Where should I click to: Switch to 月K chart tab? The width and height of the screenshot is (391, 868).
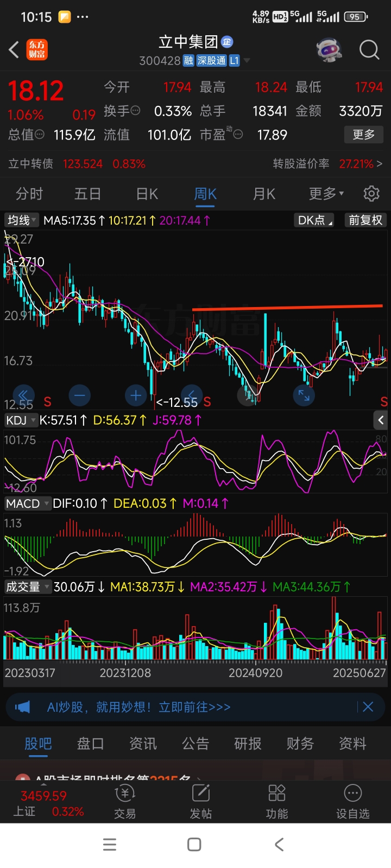[x=264, y=194]
